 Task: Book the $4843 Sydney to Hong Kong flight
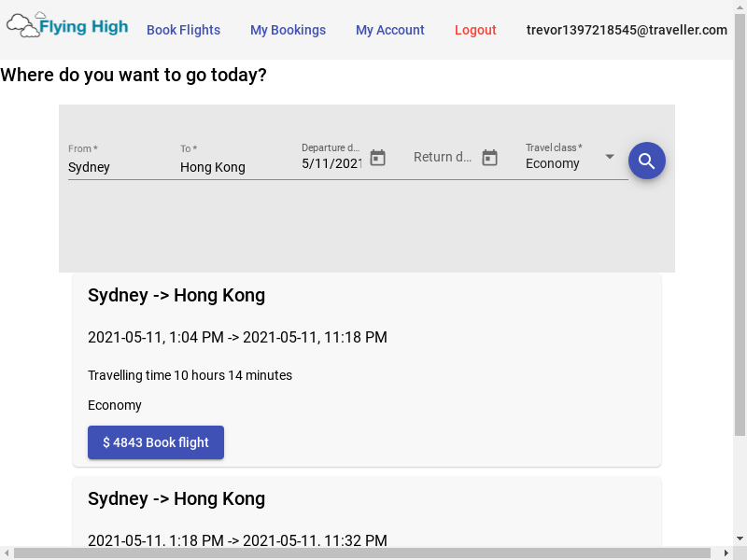coord(156,442)
